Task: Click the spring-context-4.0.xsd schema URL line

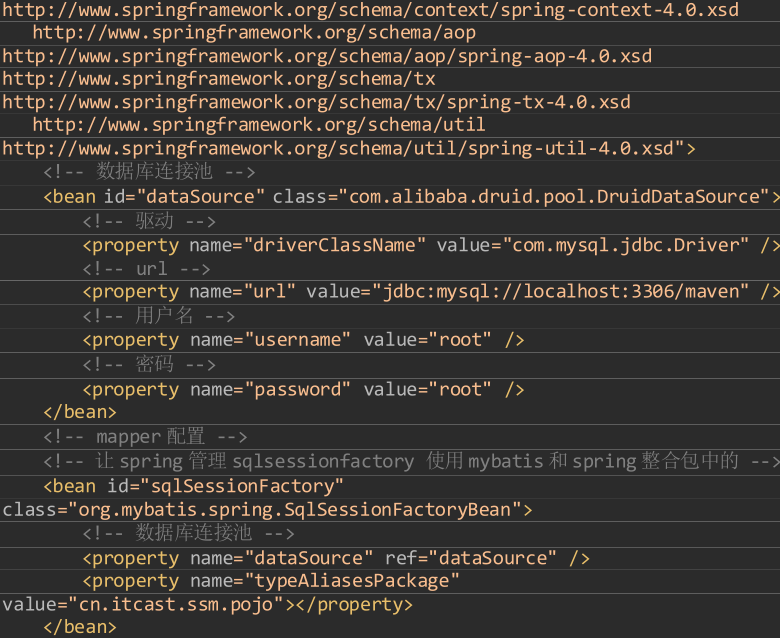Action: tap(371, 10)
